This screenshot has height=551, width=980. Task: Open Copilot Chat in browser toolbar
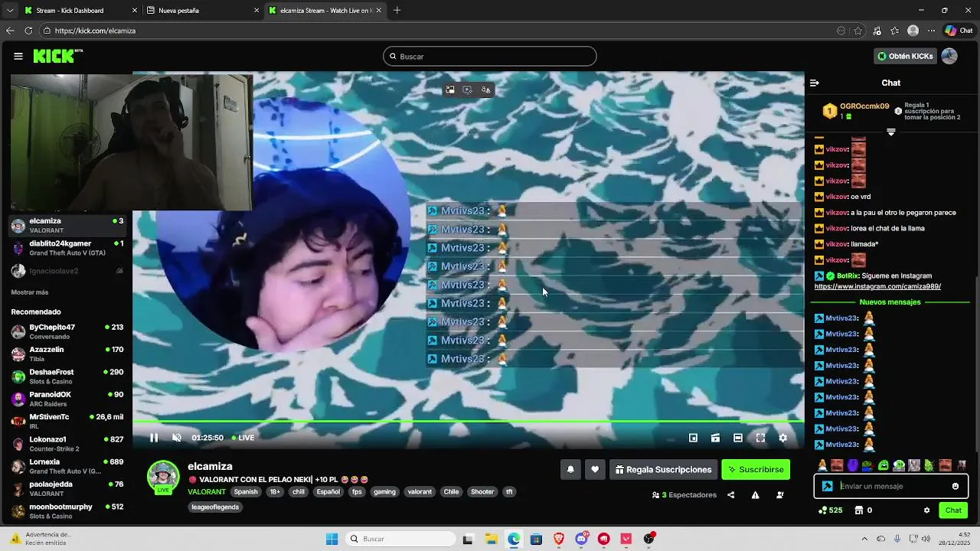point(959,31)
